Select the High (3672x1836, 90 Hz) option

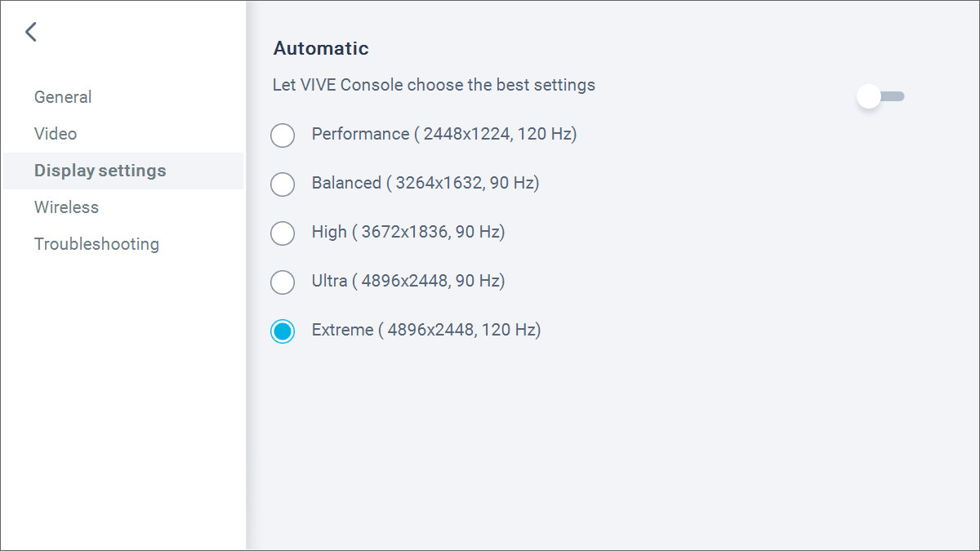(x=283, y=233)
